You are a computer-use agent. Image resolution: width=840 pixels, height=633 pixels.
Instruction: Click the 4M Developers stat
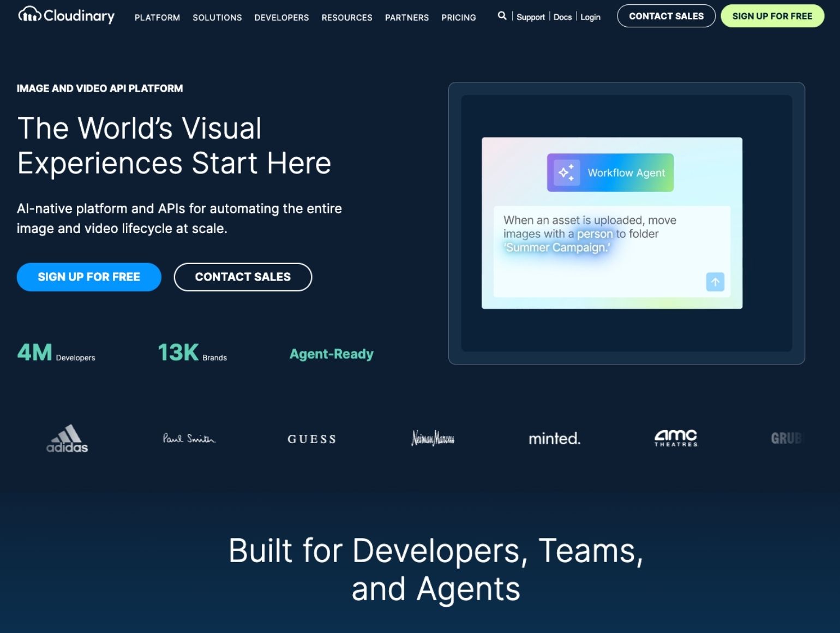56,353
